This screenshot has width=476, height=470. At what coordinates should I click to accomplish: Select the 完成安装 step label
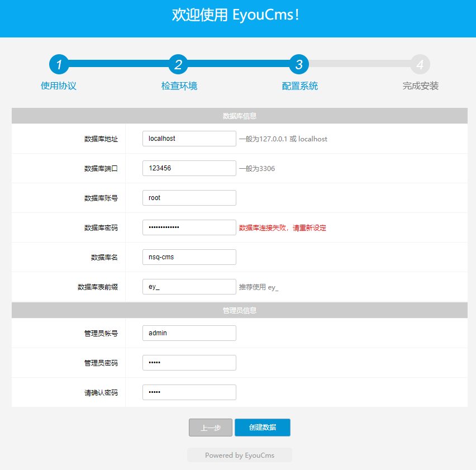pyautogui.click(x=421, y=86)
